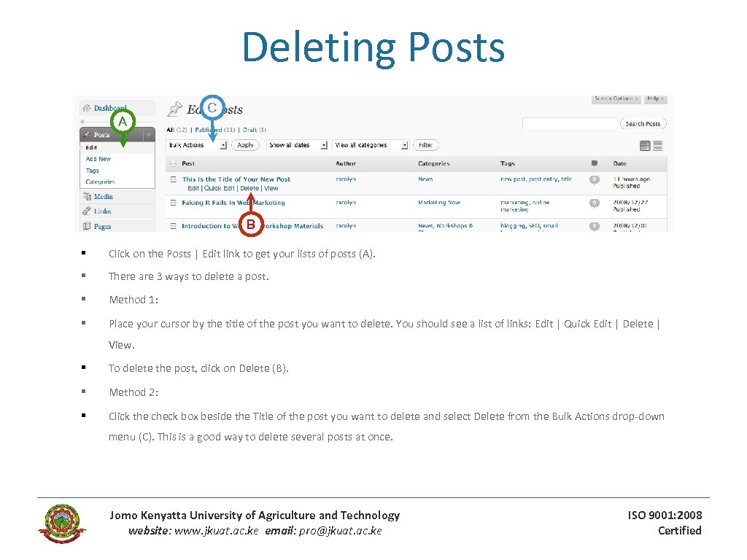Viewport: 747px width, 560px height.
Task: Click the pushpin icon next to Edit Posts heading
Action: pos(174,107)
